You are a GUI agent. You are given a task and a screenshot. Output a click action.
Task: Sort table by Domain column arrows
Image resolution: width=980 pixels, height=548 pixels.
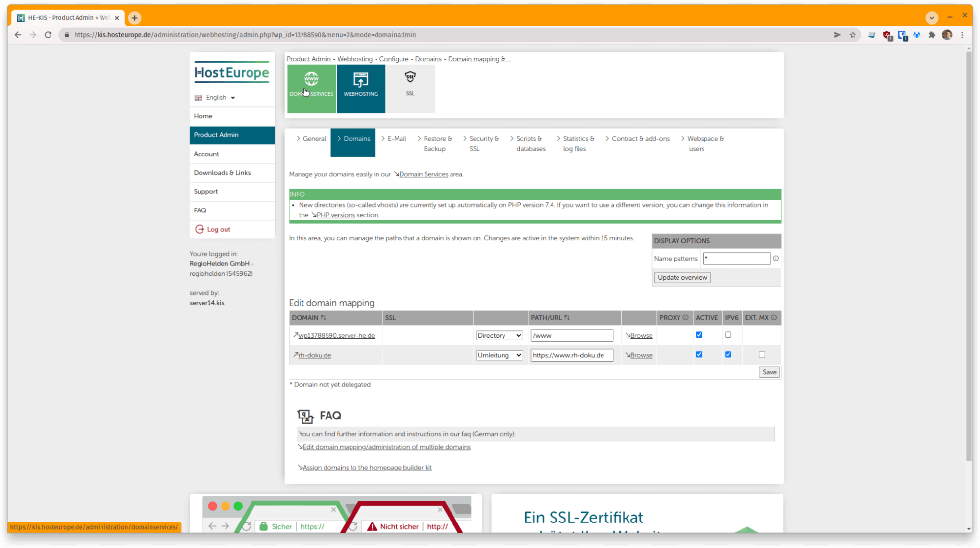323,318
